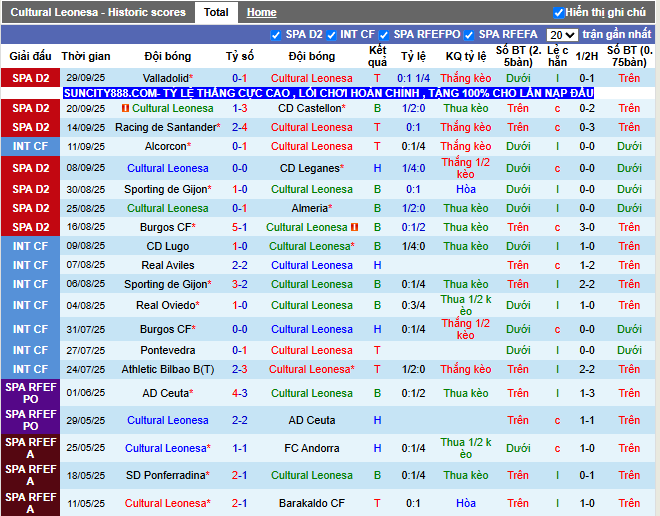Open Pontevedra team link
The width and height of the screenshot is (660, 516).
pyautogui.click(x=168, y=350)
